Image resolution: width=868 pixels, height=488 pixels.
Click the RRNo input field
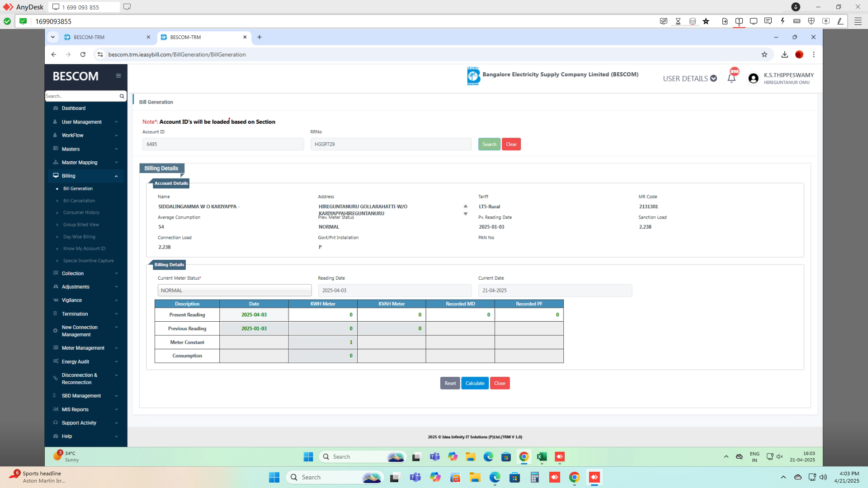click(x=391, y=144)
